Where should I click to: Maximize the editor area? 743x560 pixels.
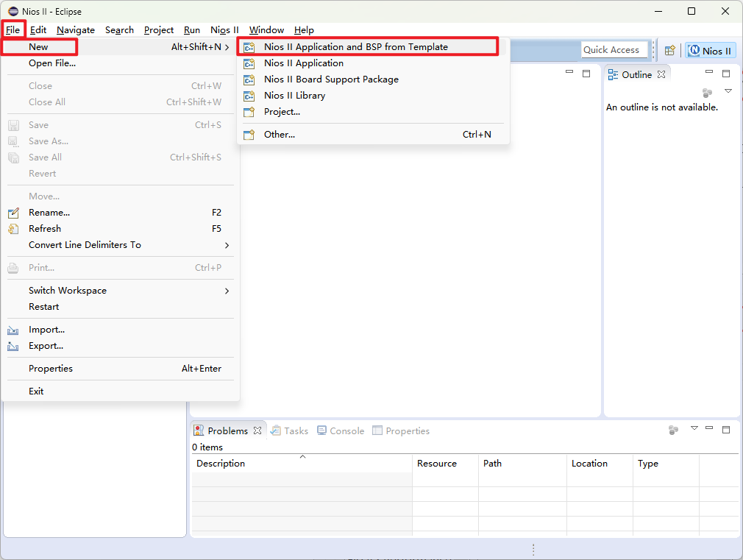(586, 74)
